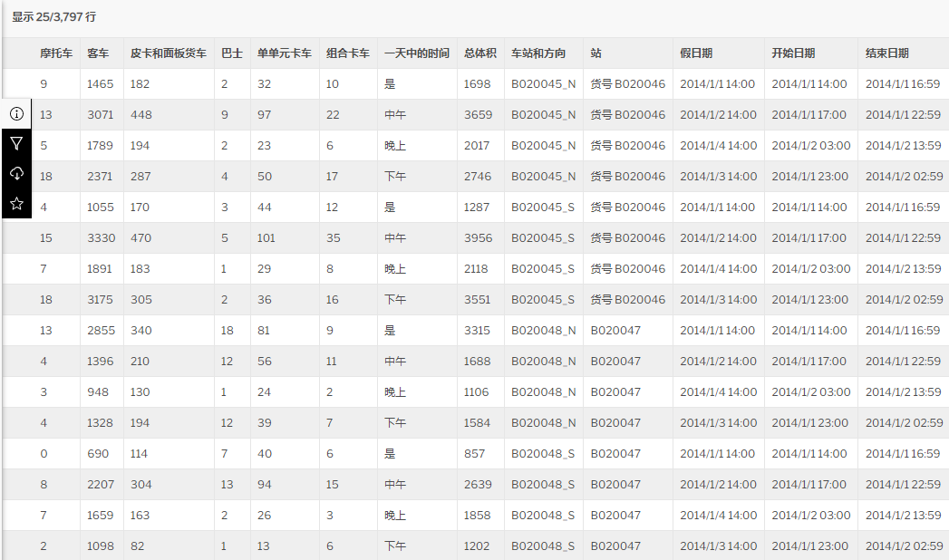The image size is (949, 560).
Task: Select pickup truck value 470
Action: point(141,238)
